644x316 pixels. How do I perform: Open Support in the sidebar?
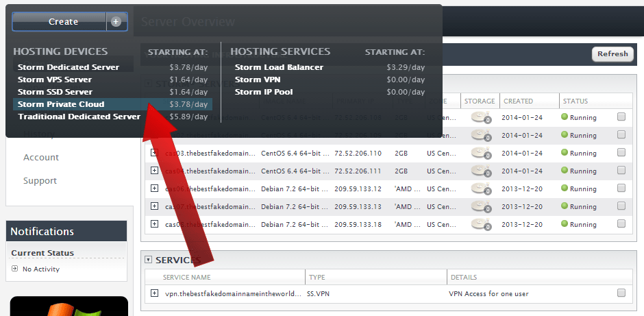coord(40,181)
